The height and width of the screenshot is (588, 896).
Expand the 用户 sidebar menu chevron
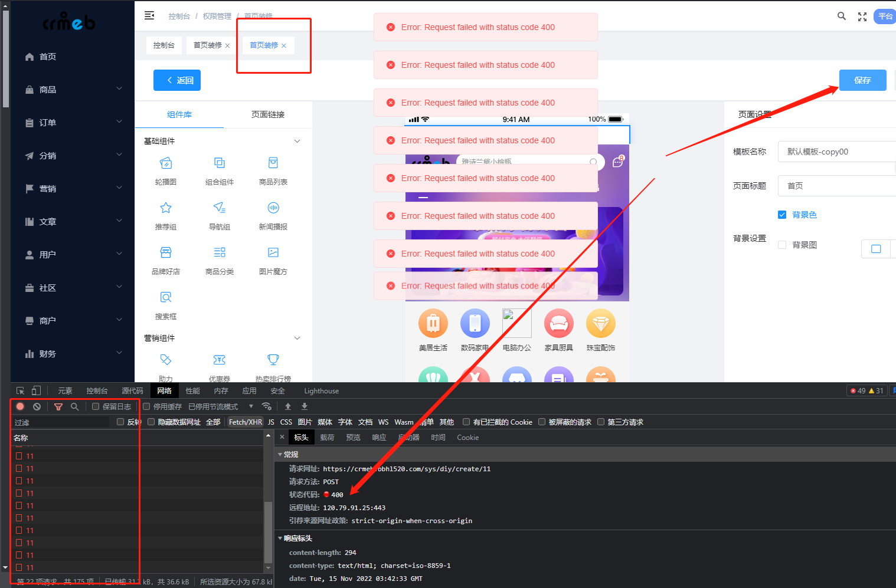[119, 254]
